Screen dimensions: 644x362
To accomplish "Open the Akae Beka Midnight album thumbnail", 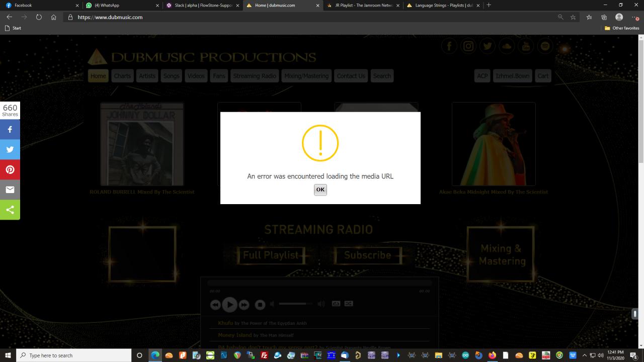I will pyautogui.click(x=494, y=144).
